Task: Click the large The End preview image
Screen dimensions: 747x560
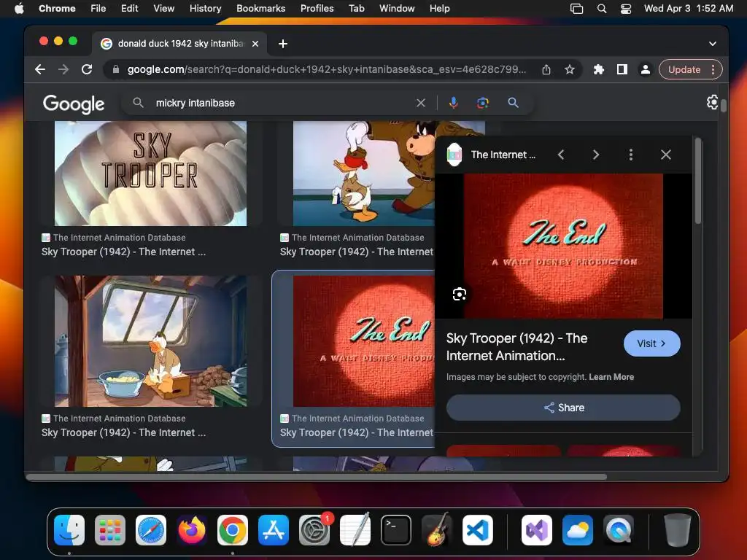Action: click(x=563, y=246)
